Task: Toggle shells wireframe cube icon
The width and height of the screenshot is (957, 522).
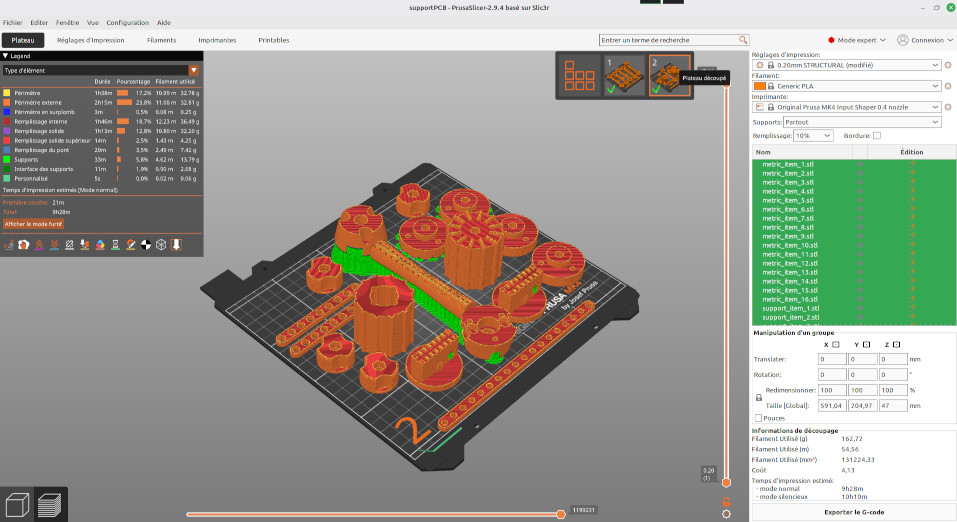Action: [161, 245]
